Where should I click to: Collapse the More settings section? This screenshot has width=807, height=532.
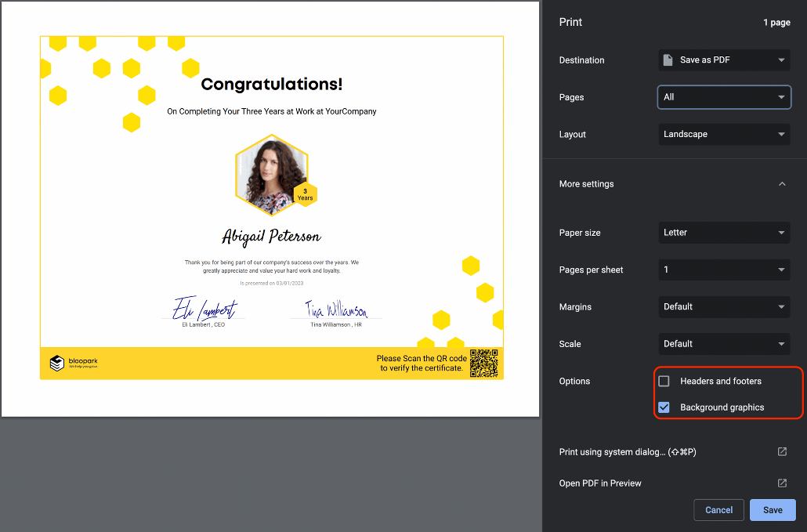point(782,183)
